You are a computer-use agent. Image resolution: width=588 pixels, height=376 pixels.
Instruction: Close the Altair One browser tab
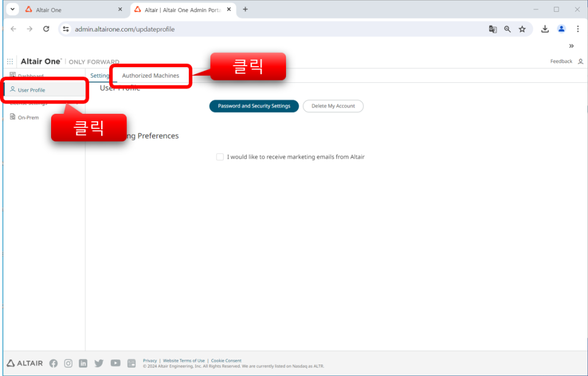click(120, 9)
